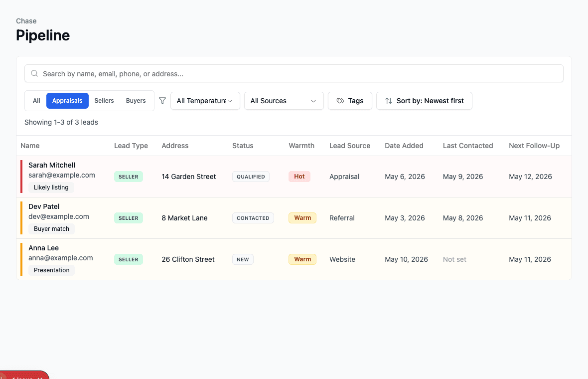
Task: Click the Next Follow-Up column header
Action: pos(534,146)
